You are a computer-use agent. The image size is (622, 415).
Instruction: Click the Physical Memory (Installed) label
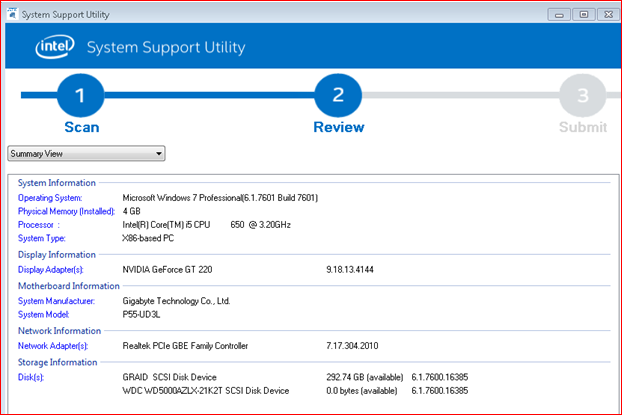[x=66, y=211]
